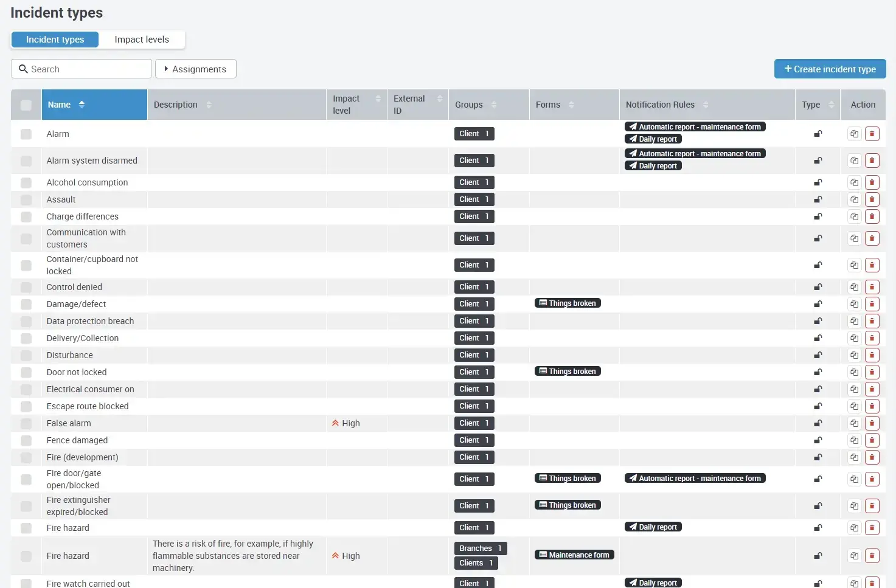Switch to the Impact levels tab
Screen dimensions: 896x588
tap(142, 39)
